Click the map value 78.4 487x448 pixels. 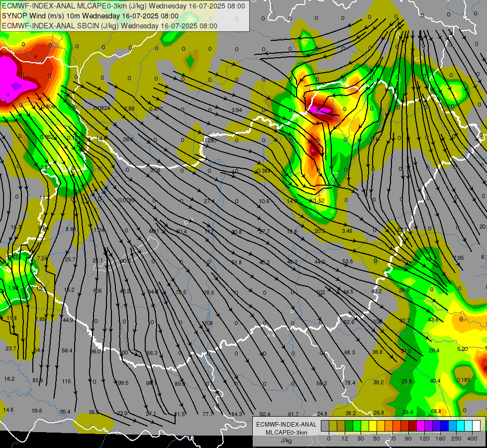point(350,383)
